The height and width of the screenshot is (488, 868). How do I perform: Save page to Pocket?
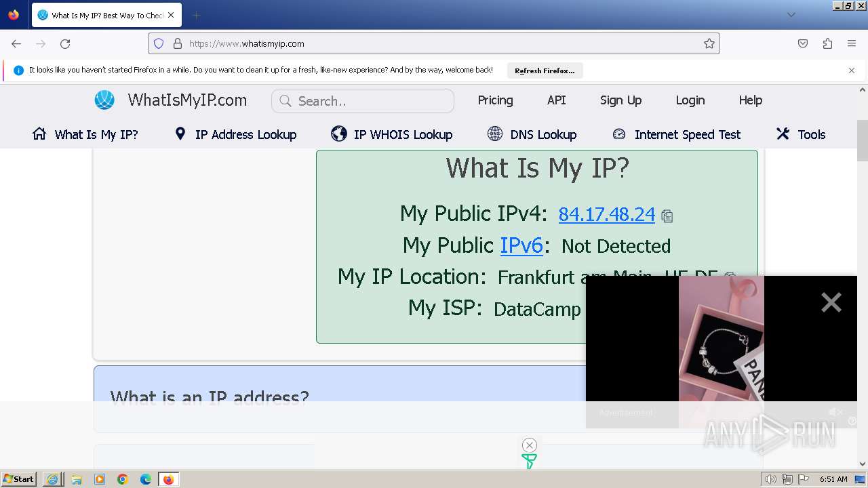tap(803, 43)
